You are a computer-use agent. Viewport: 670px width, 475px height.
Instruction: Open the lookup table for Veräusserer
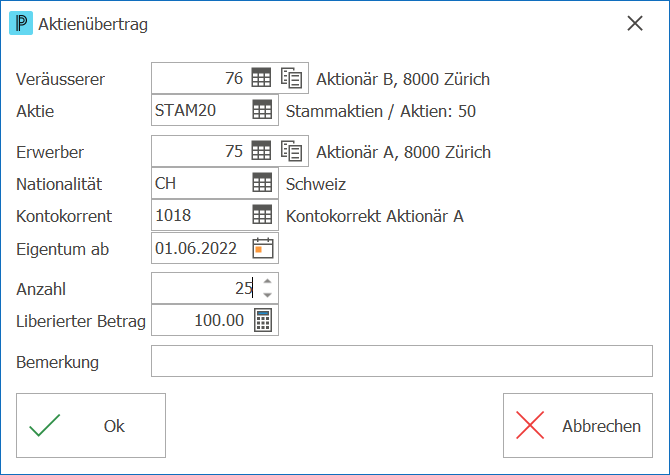tap(261, 78)
